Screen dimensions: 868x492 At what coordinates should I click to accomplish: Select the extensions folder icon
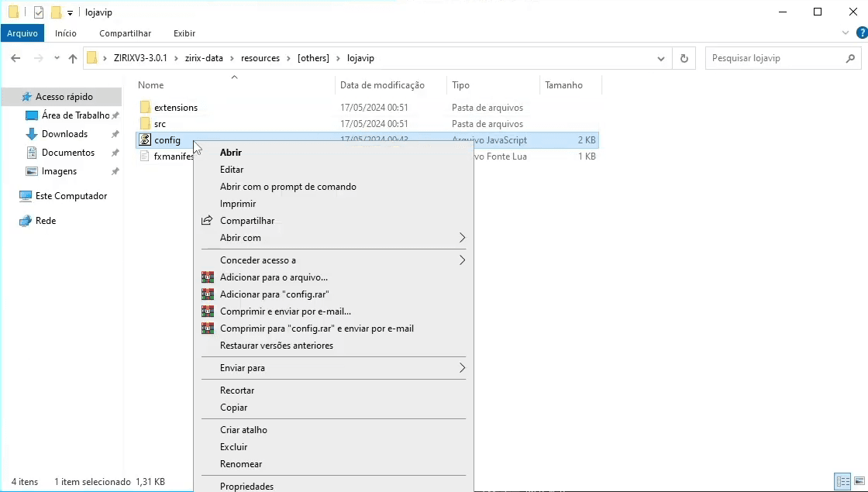[145, 107]
